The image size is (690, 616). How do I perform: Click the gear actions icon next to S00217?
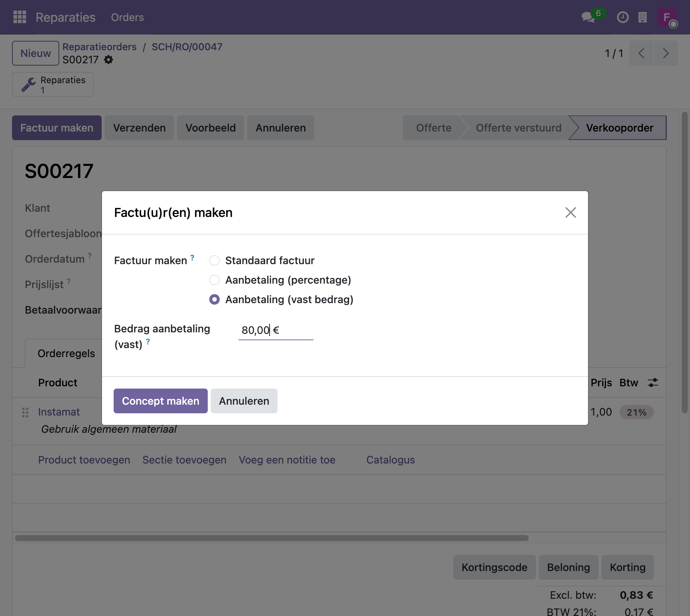coord(108,60)
